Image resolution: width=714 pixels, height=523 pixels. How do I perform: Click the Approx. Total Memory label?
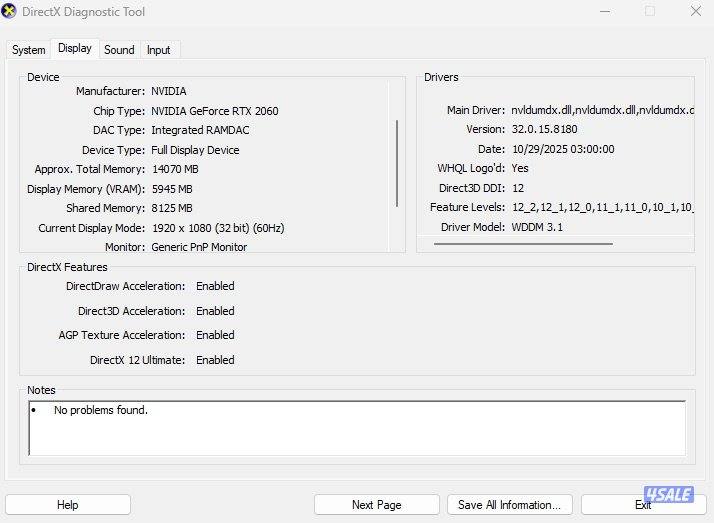coord(90,169)
